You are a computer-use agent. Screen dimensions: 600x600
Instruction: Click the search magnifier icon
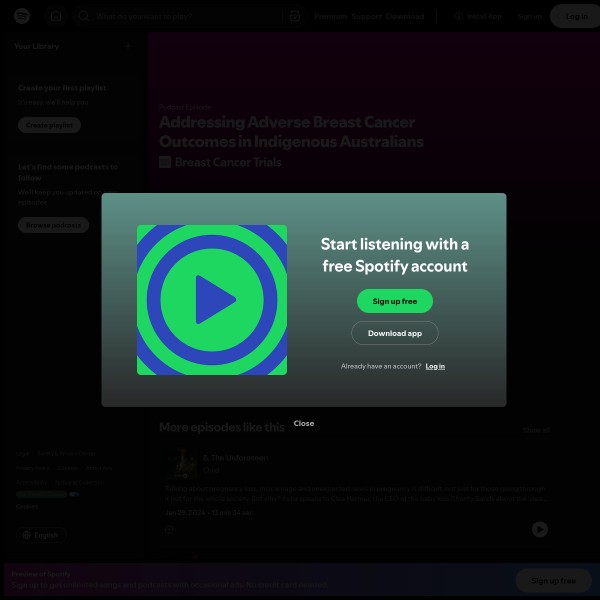tap(84, 16)
